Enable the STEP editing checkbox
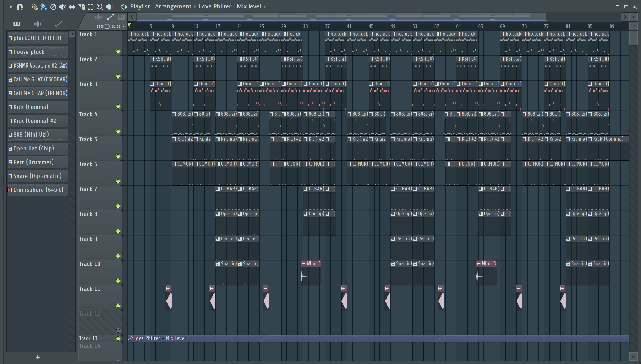The height and width of the screenshot is (364, 641). click(x=107, y=26)
